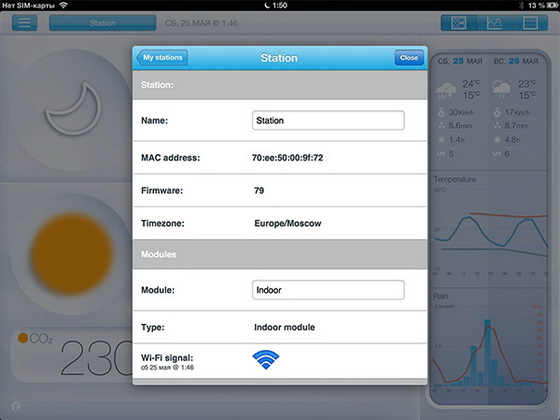Screen dimensions: 560x420
Task: Open the hamburger menu icon
Action: (25, 23)
